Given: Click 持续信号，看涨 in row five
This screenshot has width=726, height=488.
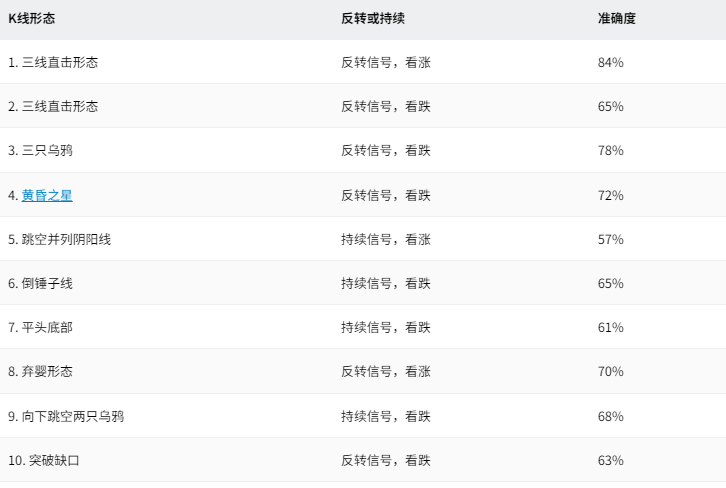Looking at the screenshot, I should [x=386, y=239].
